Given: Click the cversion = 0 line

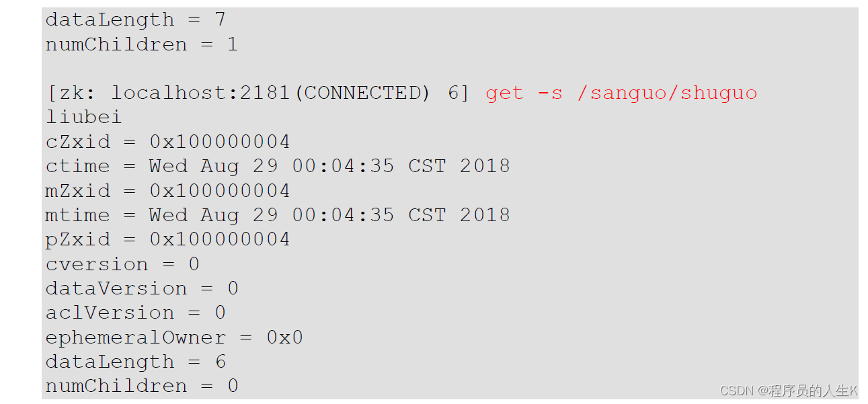Looking at the screenshot, I should (x=122, y=264).
